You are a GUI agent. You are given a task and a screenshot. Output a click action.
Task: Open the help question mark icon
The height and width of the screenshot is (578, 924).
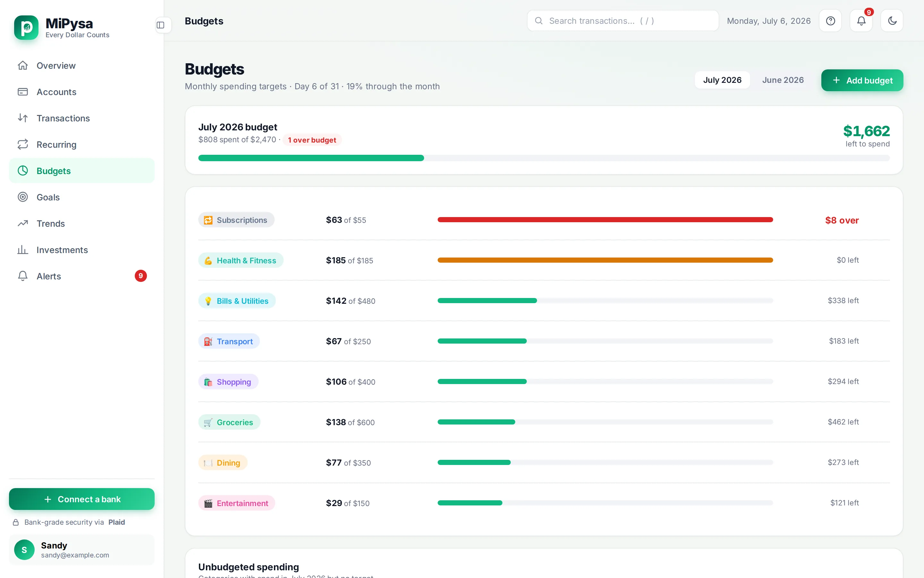coord(830,21)
